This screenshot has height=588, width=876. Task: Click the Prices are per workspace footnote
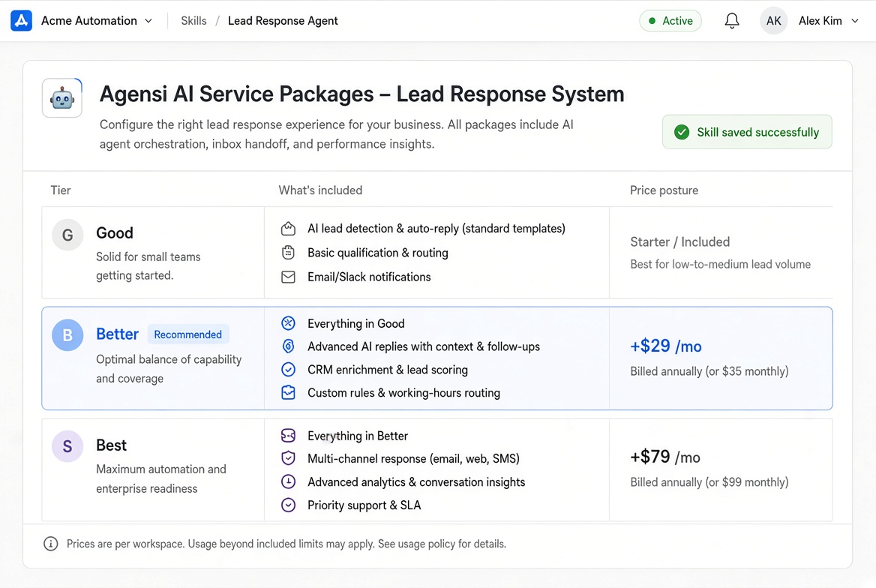[x=286, y=544]
